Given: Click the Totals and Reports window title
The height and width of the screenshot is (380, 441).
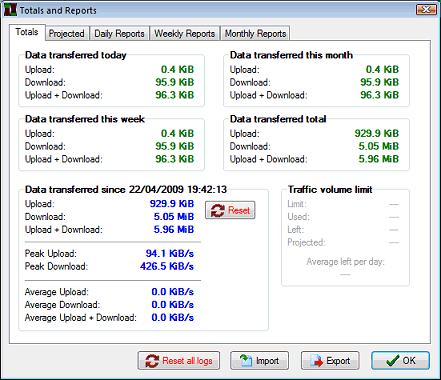Looking at the screenshot, I should click(58, 10).
